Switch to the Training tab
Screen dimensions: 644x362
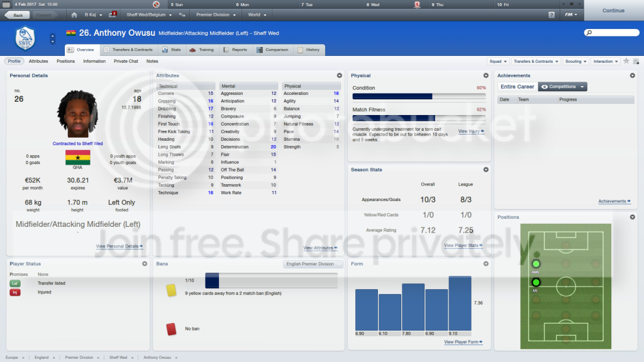coord(202,50)
